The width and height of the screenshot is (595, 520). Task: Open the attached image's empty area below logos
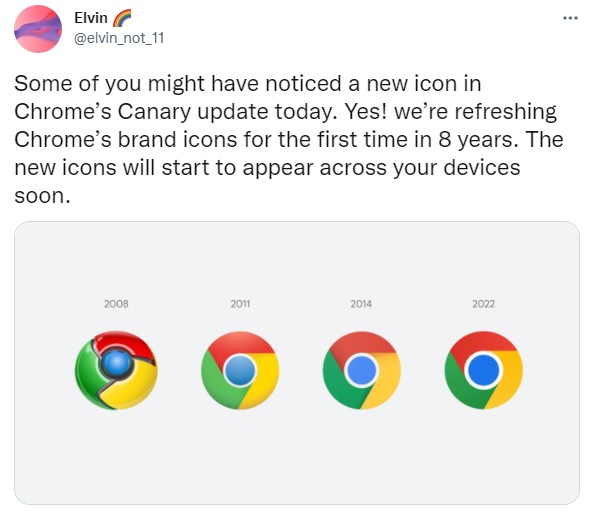point(297,459)
